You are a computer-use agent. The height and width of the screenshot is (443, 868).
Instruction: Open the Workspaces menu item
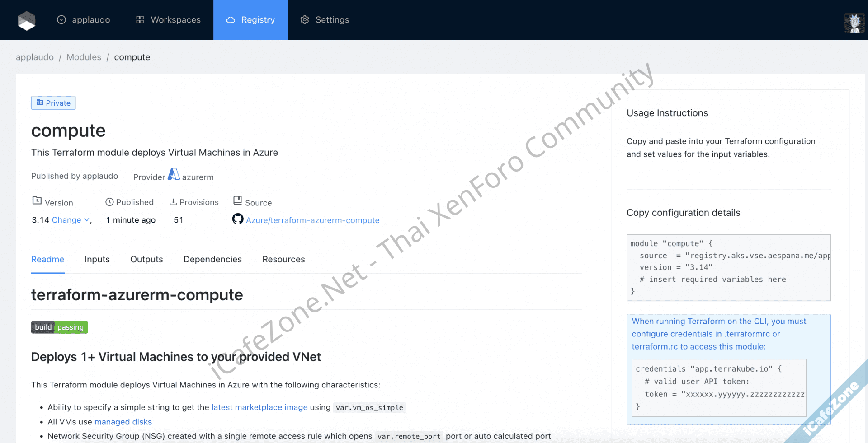168,20
